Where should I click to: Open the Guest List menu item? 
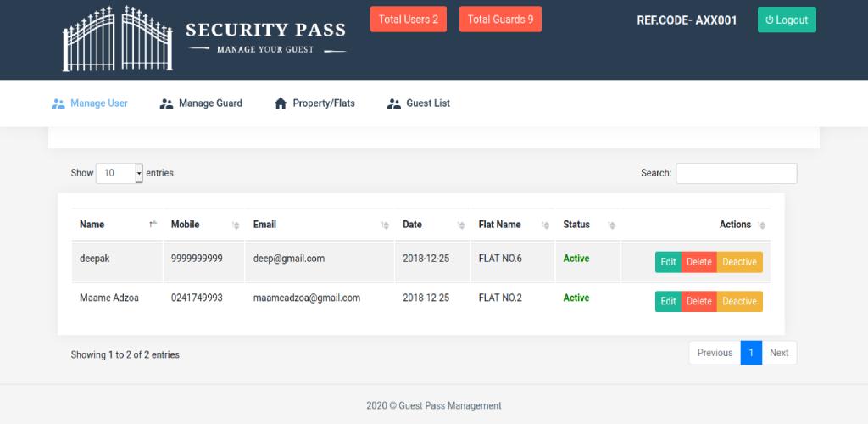coord(419,103)
